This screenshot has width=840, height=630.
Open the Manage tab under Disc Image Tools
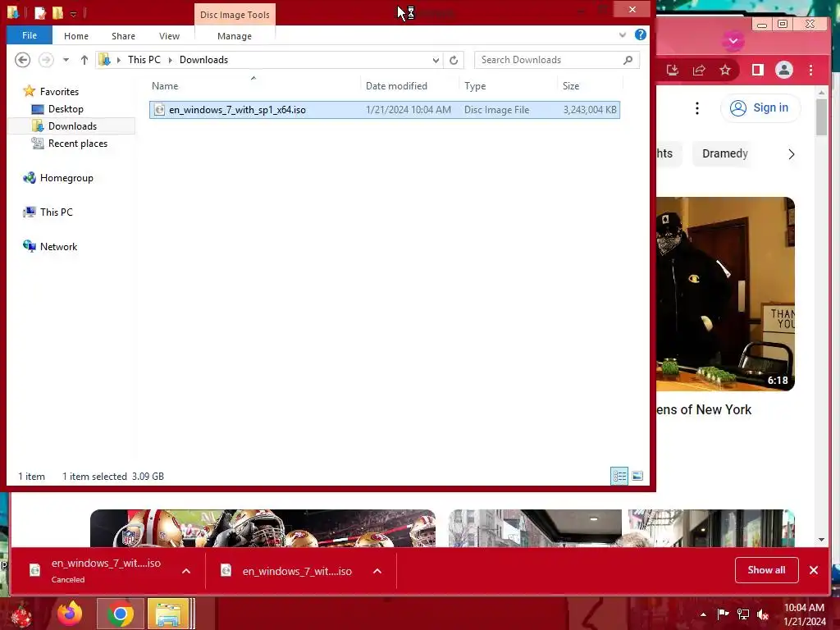235,36
